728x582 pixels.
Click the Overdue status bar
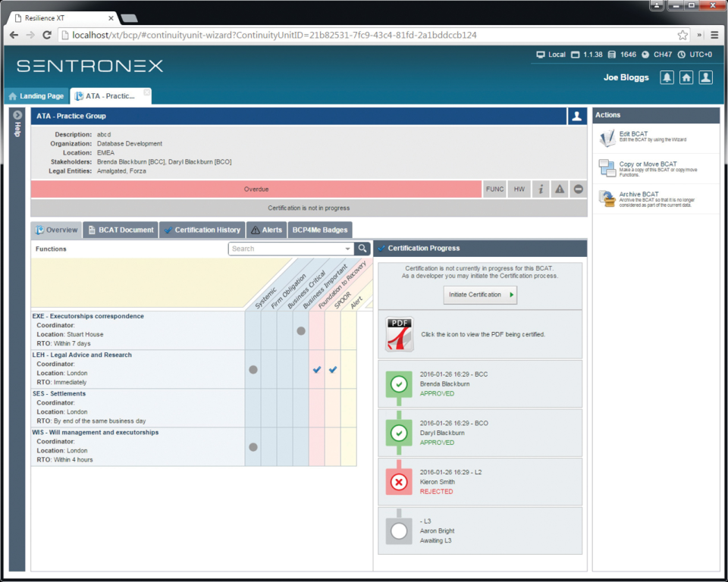256,189
